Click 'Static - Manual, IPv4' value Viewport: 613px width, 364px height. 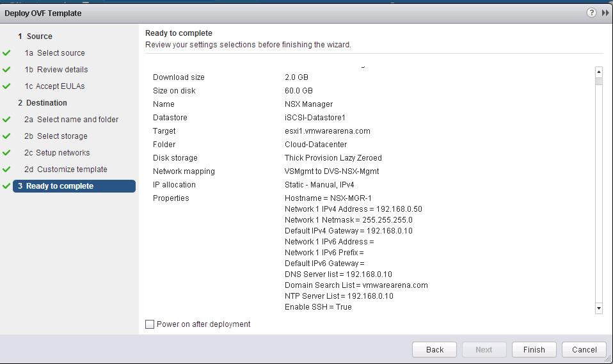point(319,184)
